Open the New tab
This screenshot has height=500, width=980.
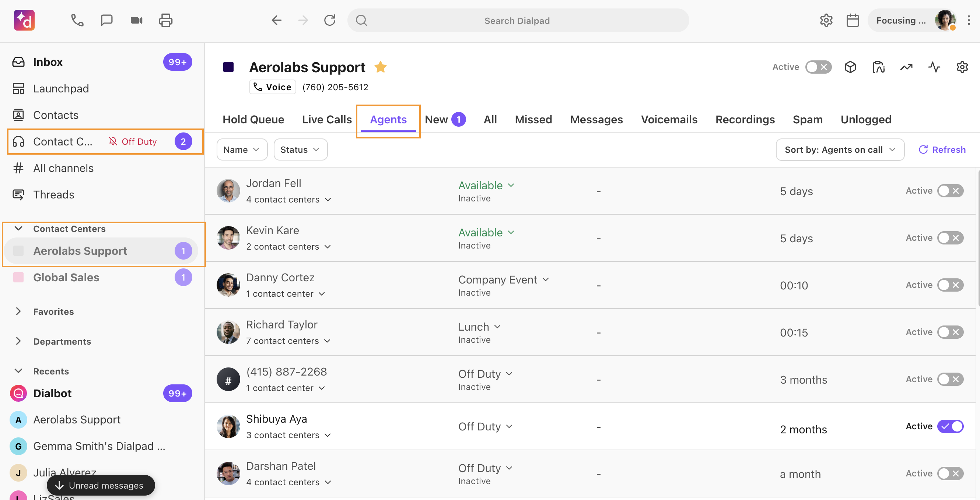[445, 119]
